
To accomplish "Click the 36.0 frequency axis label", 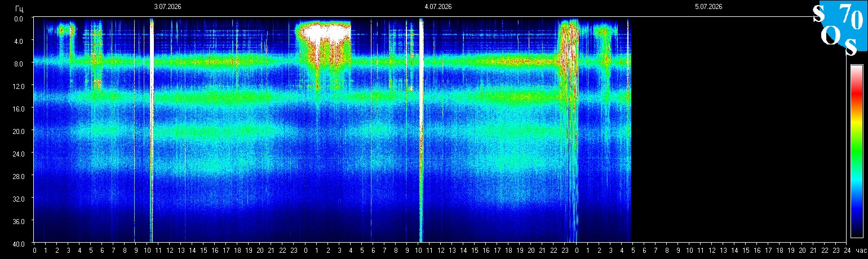I will coord(17,221).
